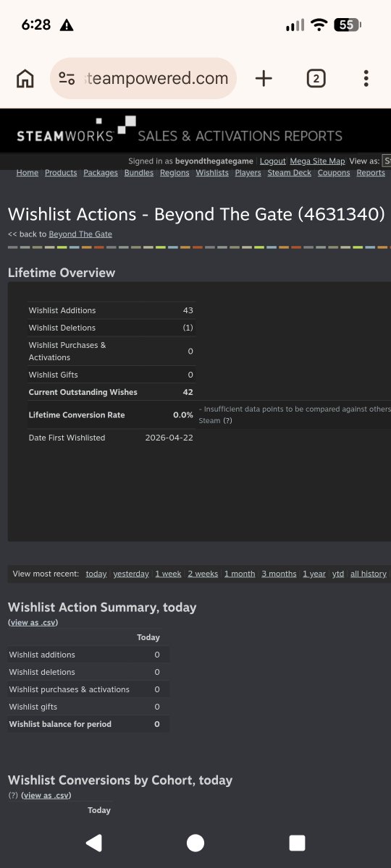Screen dimensions: 391x868
Task: Focus the steampowered.com address bar
Action: 143,78
